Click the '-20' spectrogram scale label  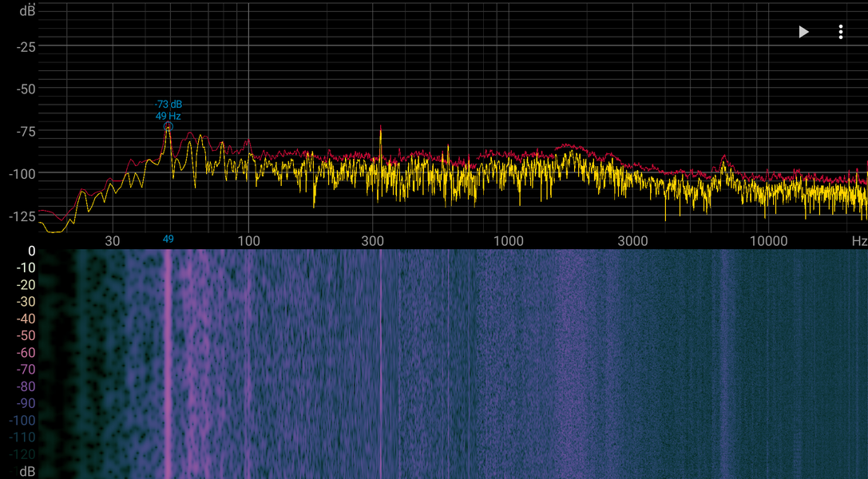26,285
